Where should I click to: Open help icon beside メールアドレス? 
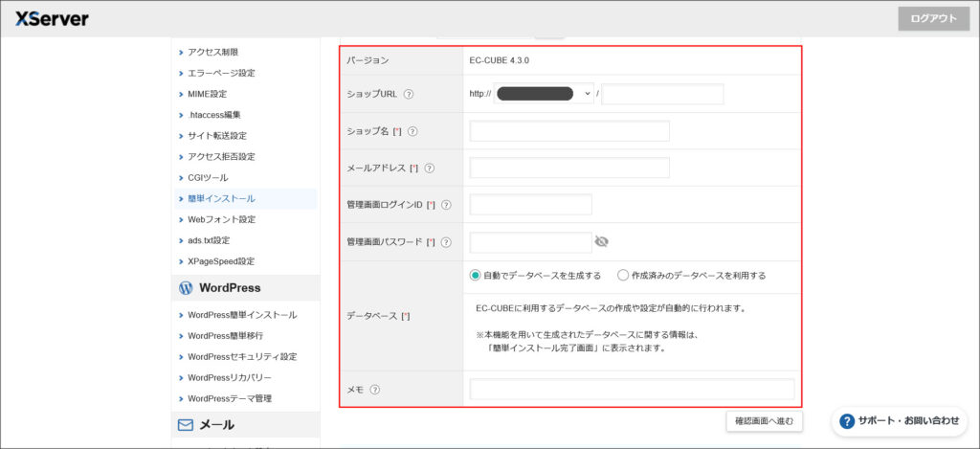[x=430, y=168]
